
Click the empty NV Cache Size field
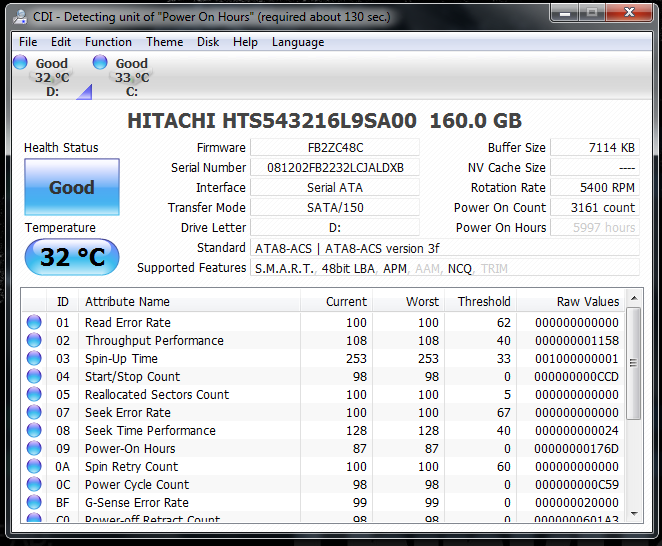coord(595,168)
